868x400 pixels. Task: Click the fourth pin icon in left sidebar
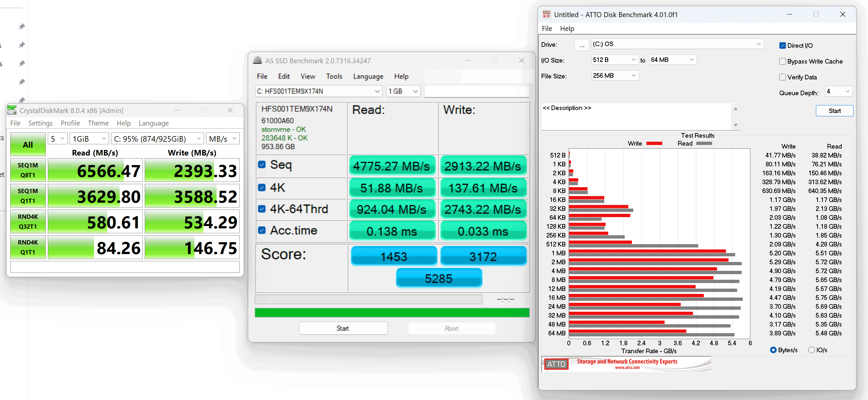(22, 82)
